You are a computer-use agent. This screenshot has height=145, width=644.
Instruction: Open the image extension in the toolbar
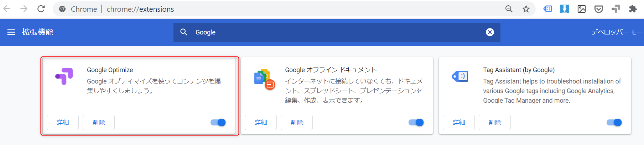(582, 9)
